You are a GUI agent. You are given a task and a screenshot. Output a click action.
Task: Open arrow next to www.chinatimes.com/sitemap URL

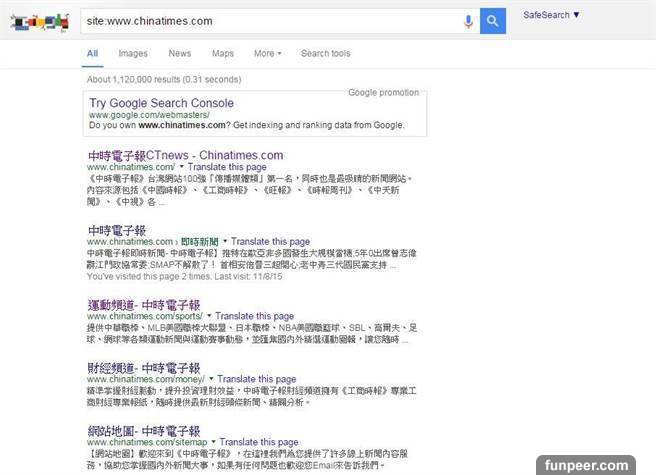pyautogui.click(x=213, y=442)
